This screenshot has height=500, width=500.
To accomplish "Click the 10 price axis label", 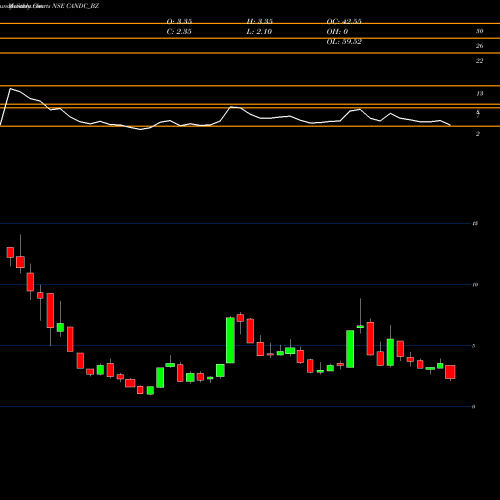I will pos(475,285).
